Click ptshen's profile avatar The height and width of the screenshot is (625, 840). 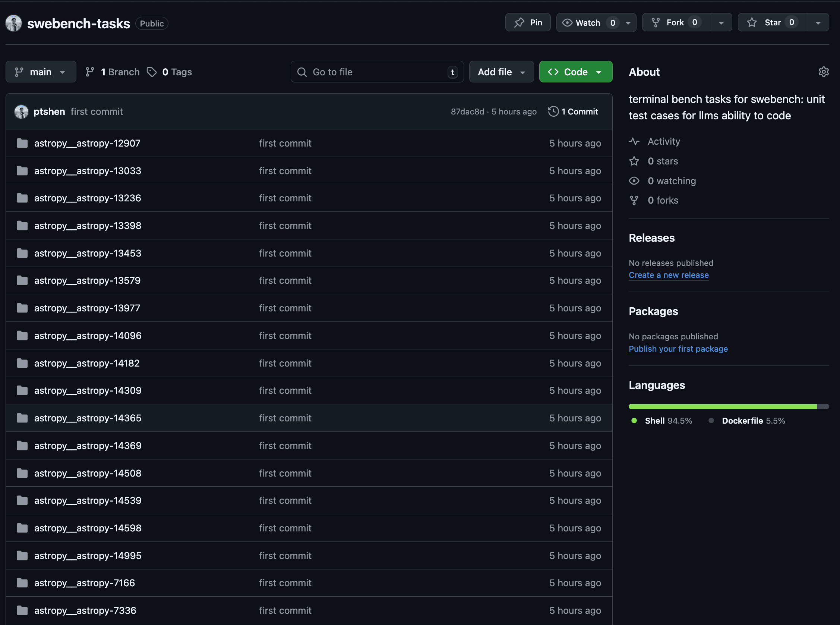[22, 111]
